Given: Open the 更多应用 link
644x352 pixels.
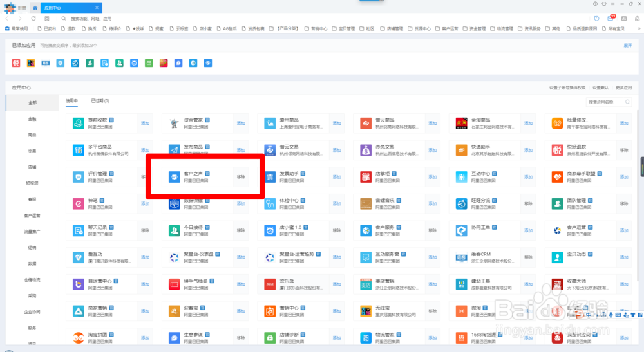Looking at the screenshot, I should click(624, 88).
